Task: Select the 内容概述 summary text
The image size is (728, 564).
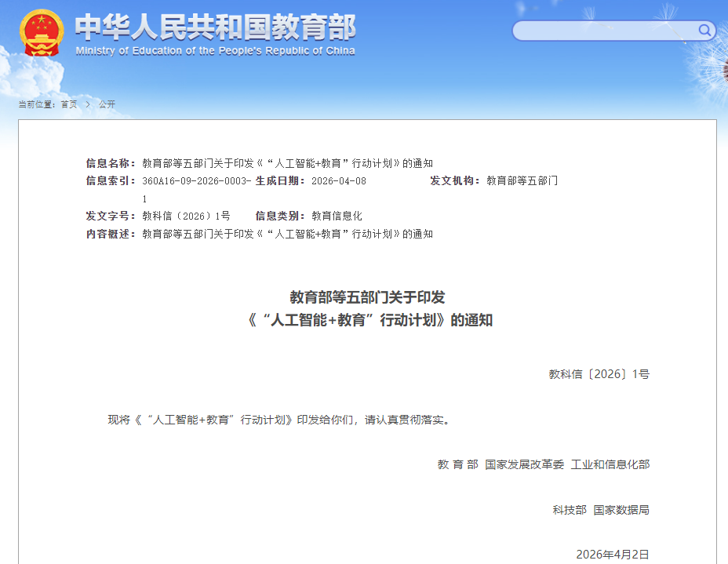Action: point(287,234)
